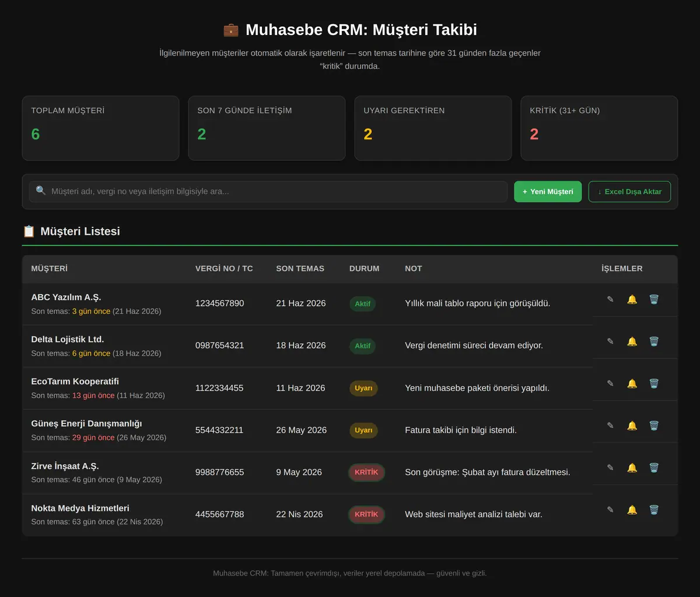Set reminder bell for ABC Yazılım A.Ş.

pos(632,299)
